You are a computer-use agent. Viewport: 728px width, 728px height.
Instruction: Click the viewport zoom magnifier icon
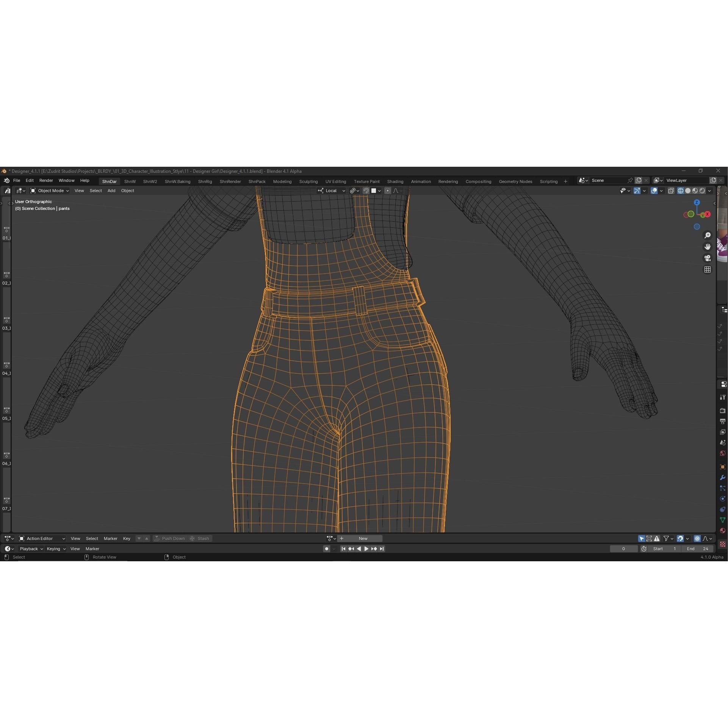[708, 235]
